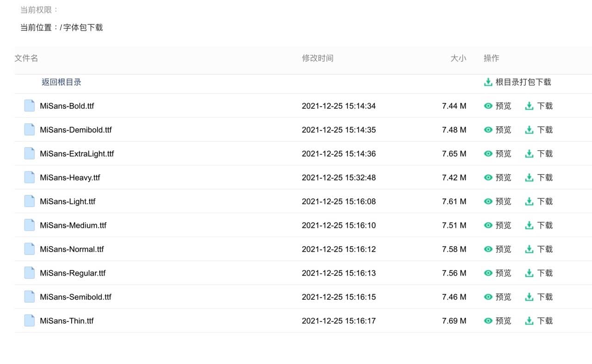Click the 当前权限 label

point(40,10)
